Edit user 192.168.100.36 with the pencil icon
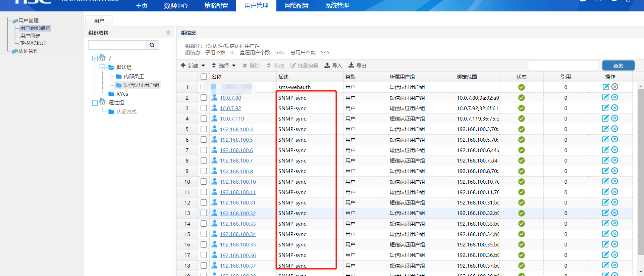This screenshot has width=644, height=276. (605, 255)
